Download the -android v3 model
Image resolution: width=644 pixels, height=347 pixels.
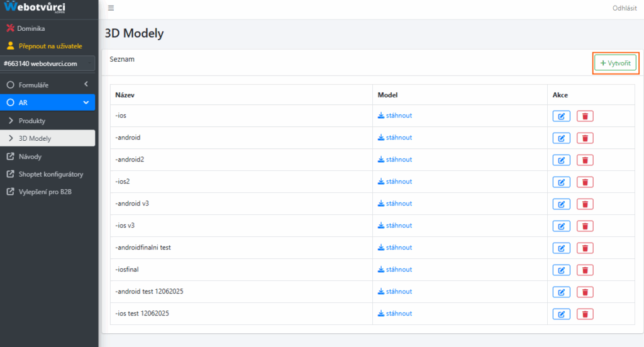395,203
